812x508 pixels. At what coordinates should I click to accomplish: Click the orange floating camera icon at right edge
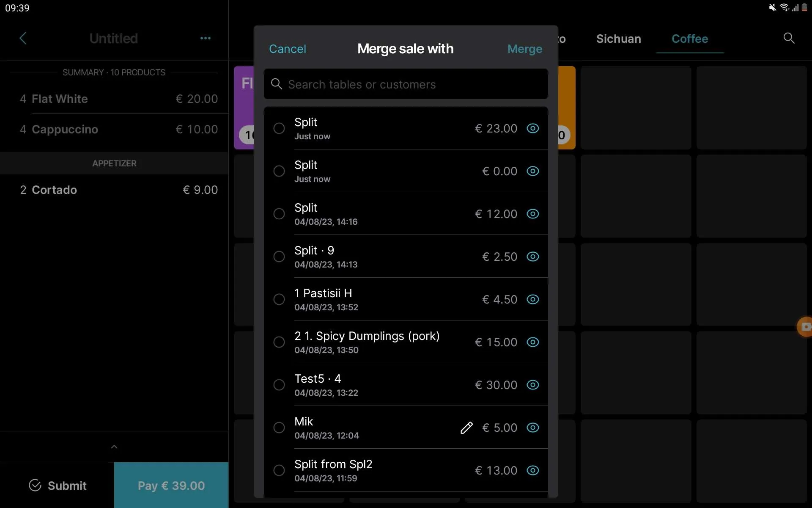click(805, 326)
